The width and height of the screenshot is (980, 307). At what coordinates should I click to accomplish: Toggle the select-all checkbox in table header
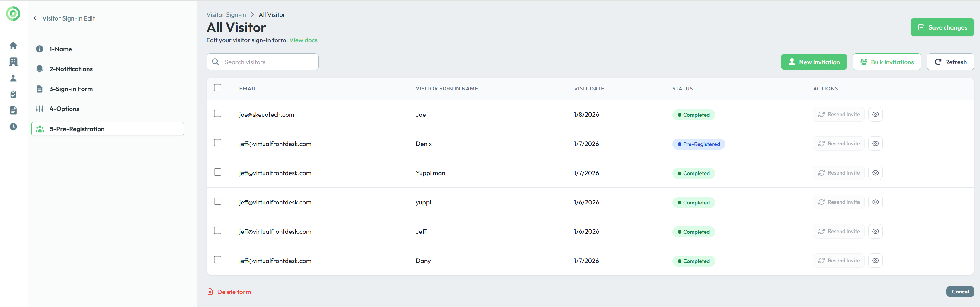point(218,88)
